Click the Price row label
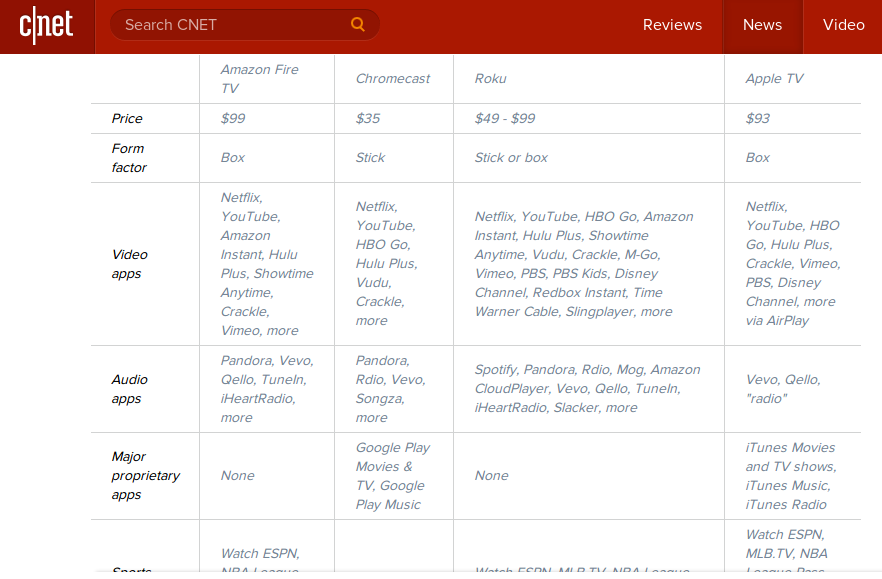This screenshot has height=579, width=882. (127, 119)
